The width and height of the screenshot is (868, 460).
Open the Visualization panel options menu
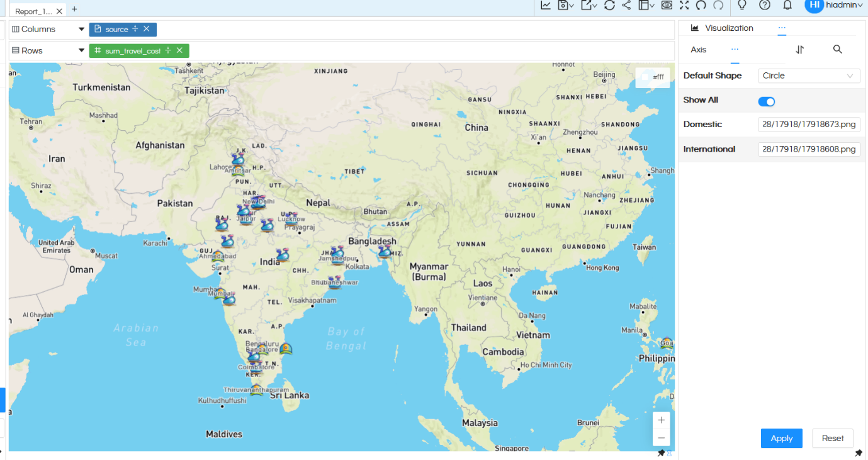click(782, 28)
